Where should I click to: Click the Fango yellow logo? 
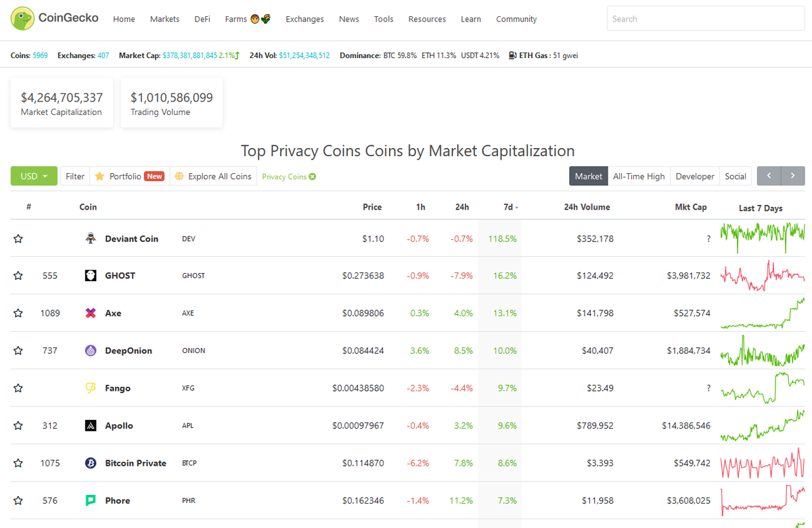click(x=91, y=388)
